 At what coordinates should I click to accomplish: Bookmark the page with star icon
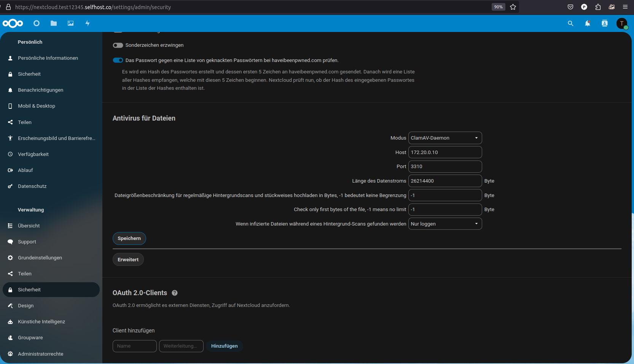(513, 7)
